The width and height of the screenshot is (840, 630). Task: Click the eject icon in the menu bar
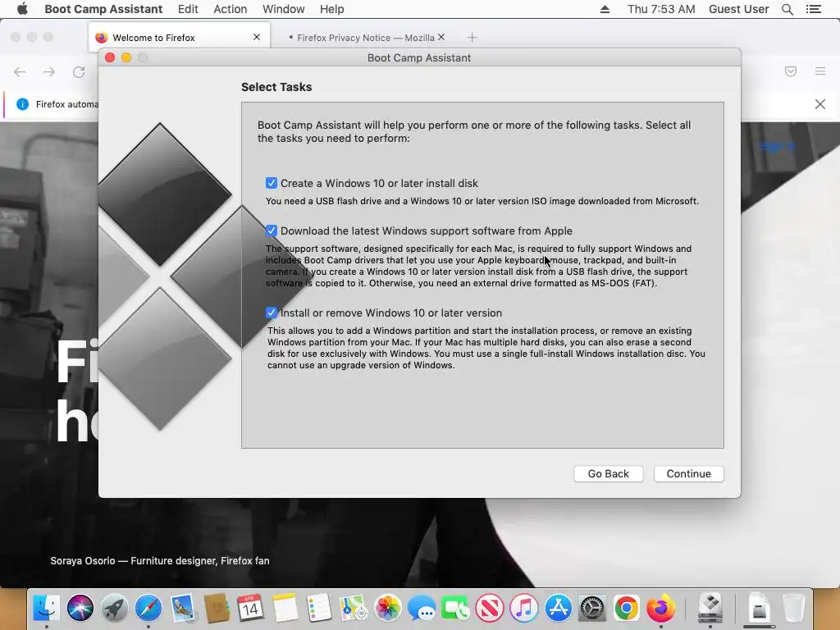coord(605,9)
